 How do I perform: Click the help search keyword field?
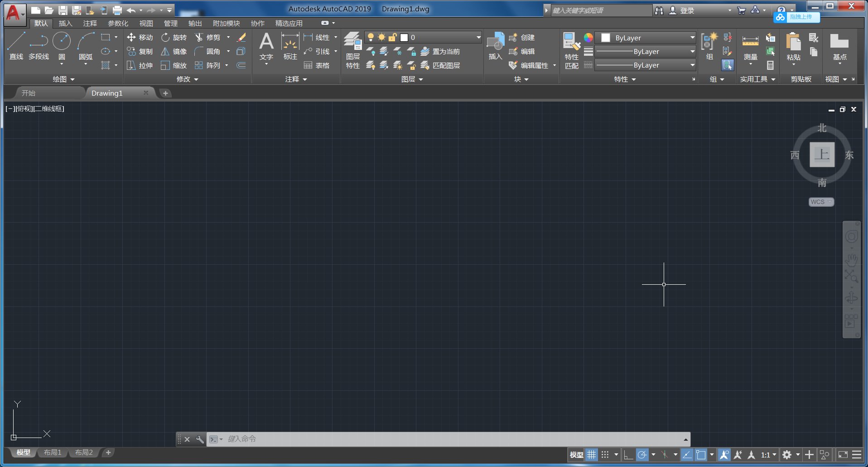601,10
